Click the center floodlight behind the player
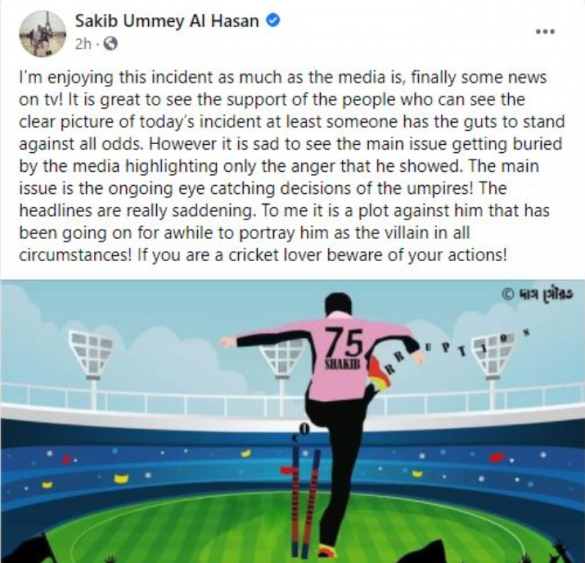The width and height of the screenshot is (585, 563). click(283, 358)
